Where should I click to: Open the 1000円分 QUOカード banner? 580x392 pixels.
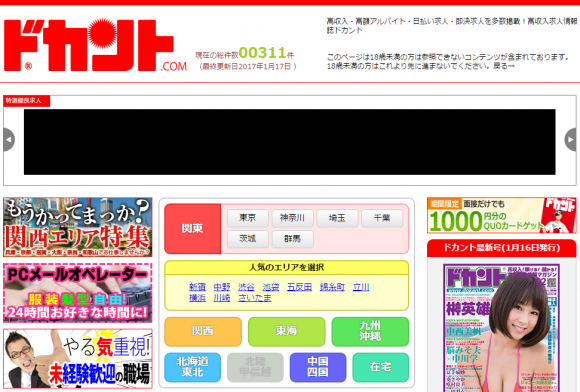pos(502,215)
